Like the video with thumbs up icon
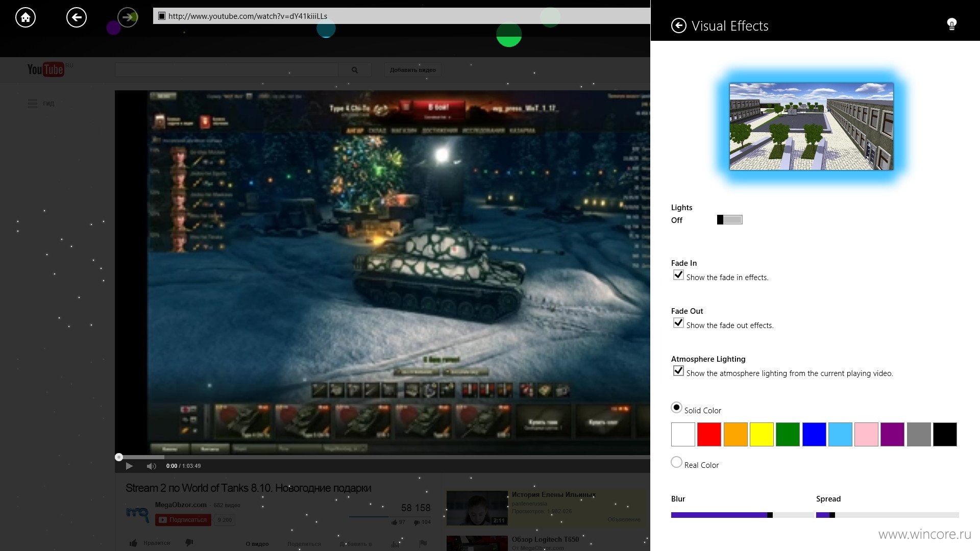 (133, 543)
